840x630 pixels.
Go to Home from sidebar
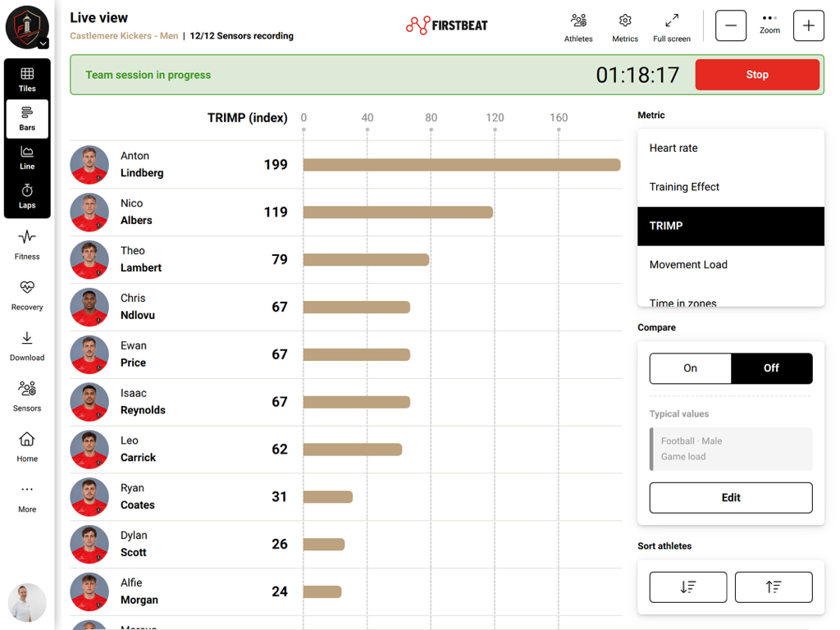27,447
